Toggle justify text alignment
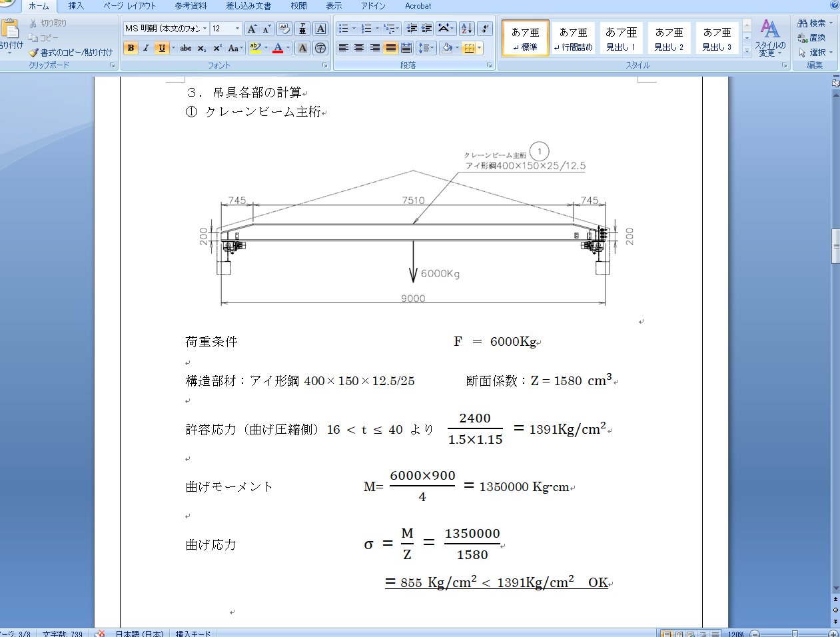Screen dimensions: 840x637 [391, 48]
